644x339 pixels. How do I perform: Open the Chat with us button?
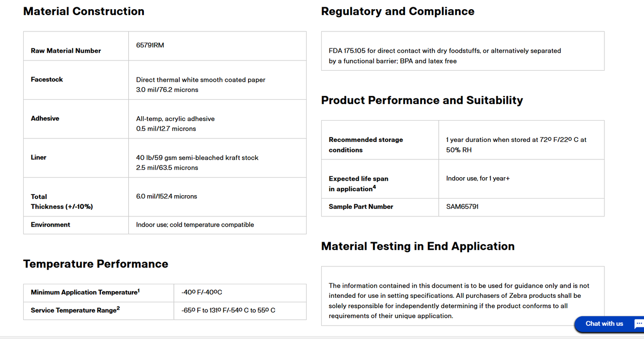(x=604, y=324)
